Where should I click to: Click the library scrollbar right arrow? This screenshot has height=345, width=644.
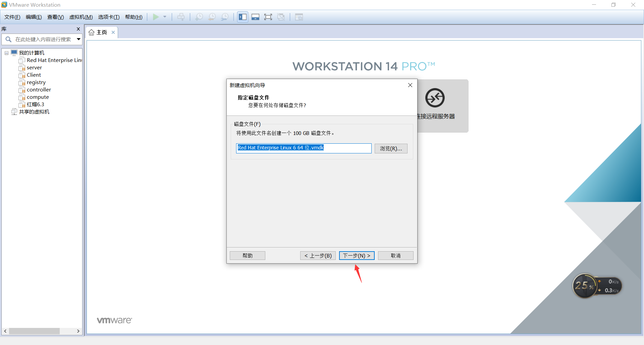(x=78, y=331)
